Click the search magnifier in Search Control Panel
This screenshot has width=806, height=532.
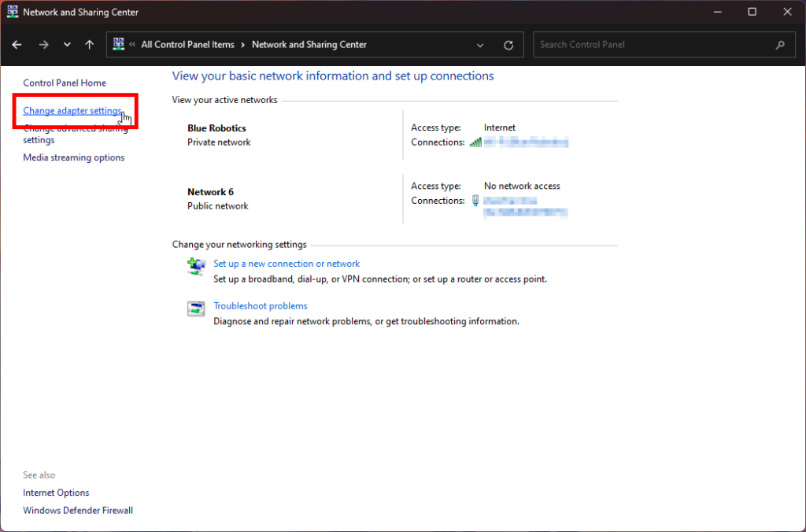coord(780,44)
